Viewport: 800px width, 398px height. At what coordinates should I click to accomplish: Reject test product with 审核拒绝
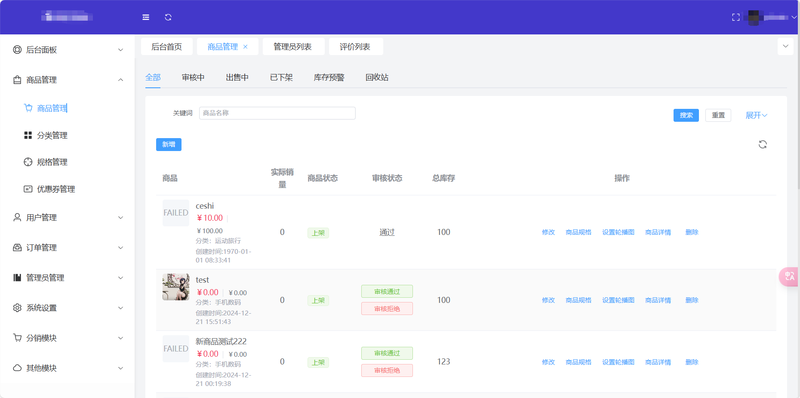pos(387,308)
